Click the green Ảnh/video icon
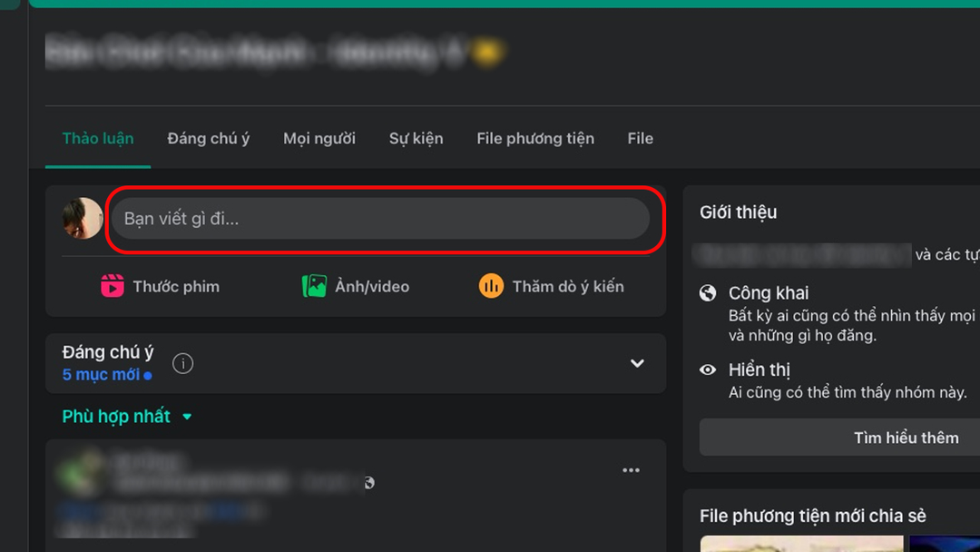 pyautogui.click(x=314, y=286)
